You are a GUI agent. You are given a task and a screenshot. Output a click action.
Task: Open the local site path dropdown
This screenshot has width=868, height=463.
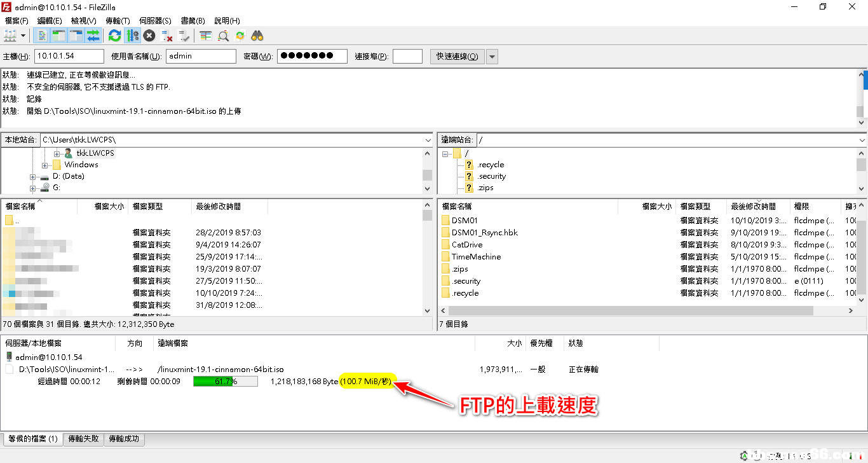[427, 140]
